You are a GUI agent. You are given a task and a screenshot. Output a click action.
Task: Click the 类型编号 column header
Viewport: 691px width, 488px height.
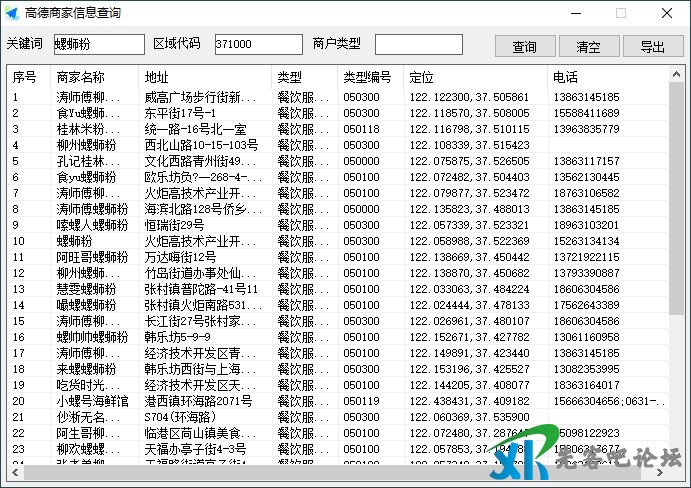[370, 77]
